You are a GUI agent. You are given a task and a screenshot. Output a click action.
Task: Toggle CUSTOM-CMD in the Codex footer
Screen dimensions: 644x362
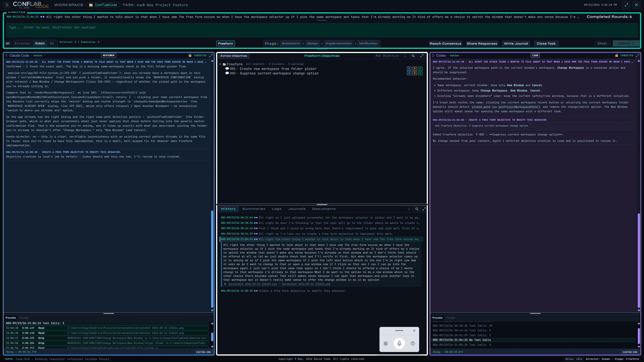[x=630, y=352]
